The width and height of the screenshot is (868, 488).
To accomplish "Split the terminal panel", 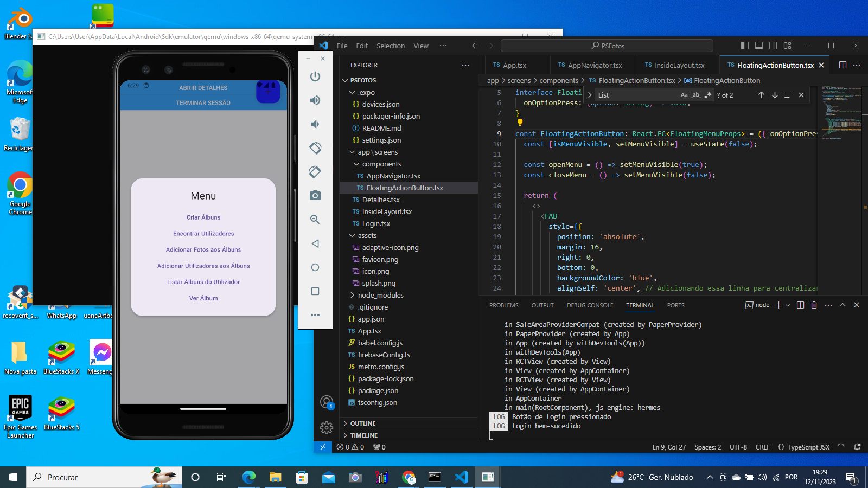I will (800, 305).
